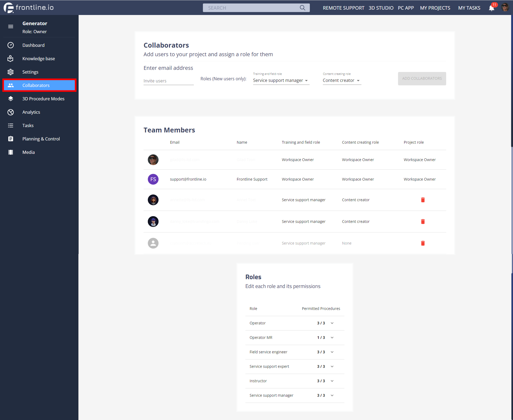Click the ADD COLLABORATORS button

422,79
